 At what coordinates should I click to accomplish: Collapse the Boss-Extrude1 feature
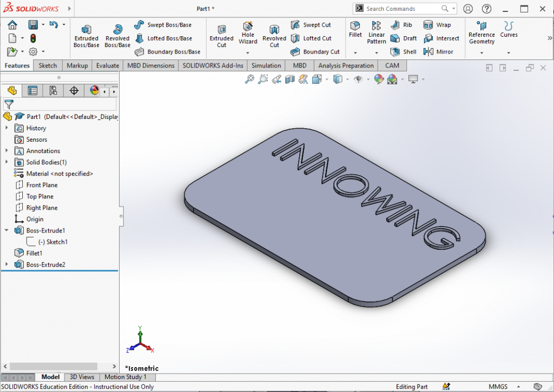point(5,230)
